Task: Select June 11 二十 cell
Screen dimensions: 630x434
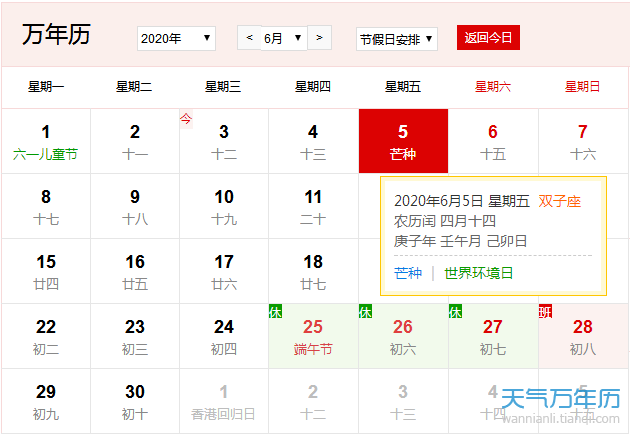Action: coord(313,207)
